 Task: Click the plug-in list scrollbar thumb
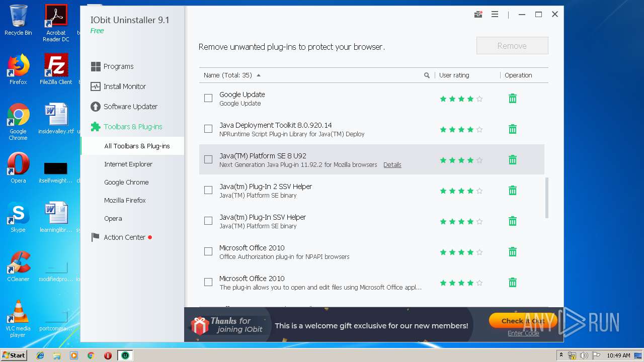[x=546, y=198]
